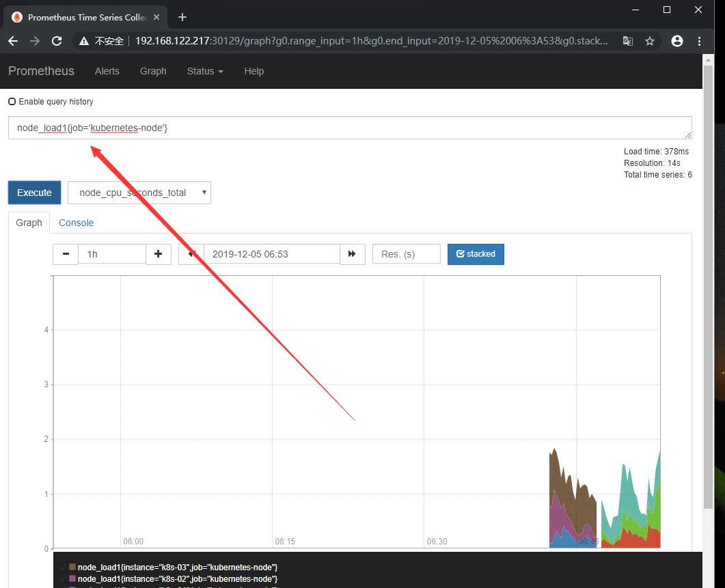Click the address bar URL
The height and width of the screenshot is (588, 725).
(371, 41)
